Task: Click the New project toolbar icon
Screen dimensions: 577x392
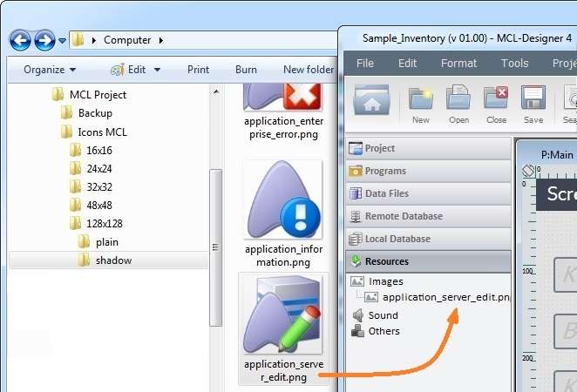Action: (421, 100)
